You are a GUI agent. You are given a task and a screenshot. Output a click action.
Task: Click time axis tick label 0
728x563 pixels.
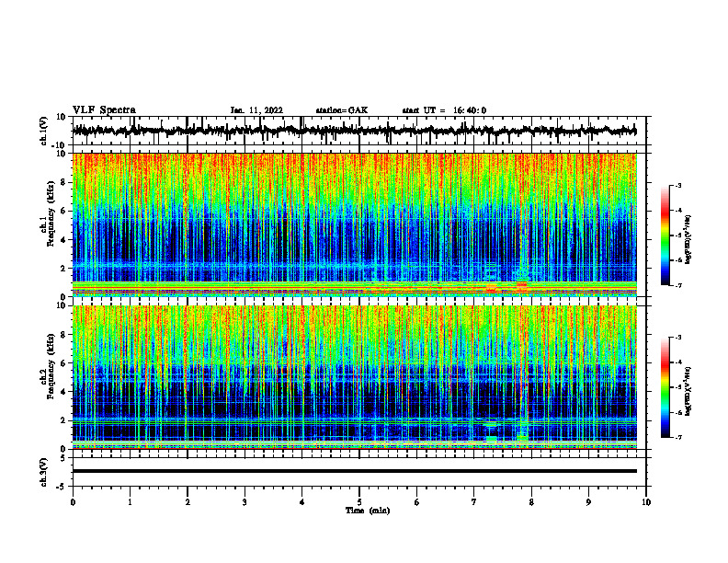point(73,502)
